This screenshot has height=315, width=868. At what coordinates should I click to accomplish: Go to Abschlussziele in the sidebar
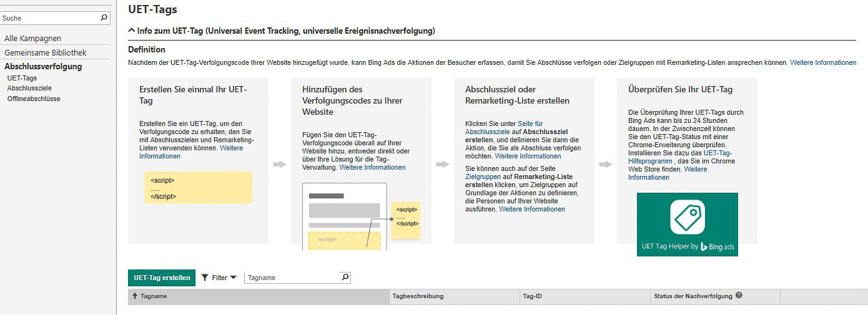tap(29, 89)
